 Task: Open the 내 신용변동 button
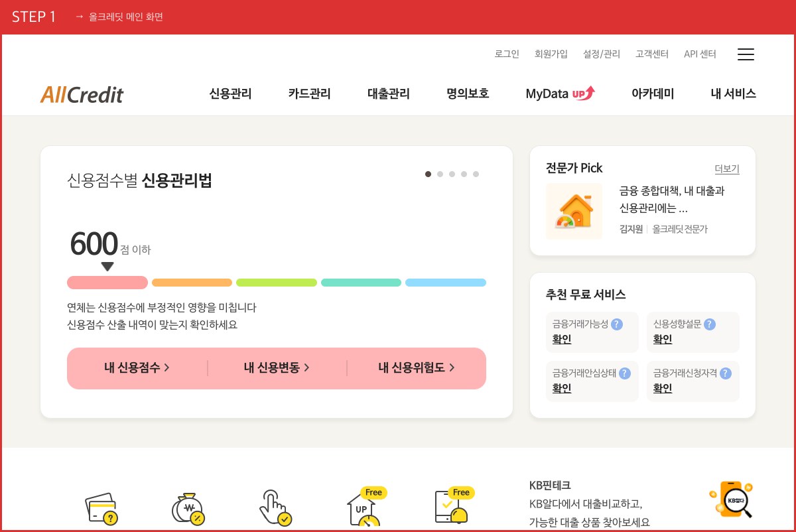[x=277, y=367]
